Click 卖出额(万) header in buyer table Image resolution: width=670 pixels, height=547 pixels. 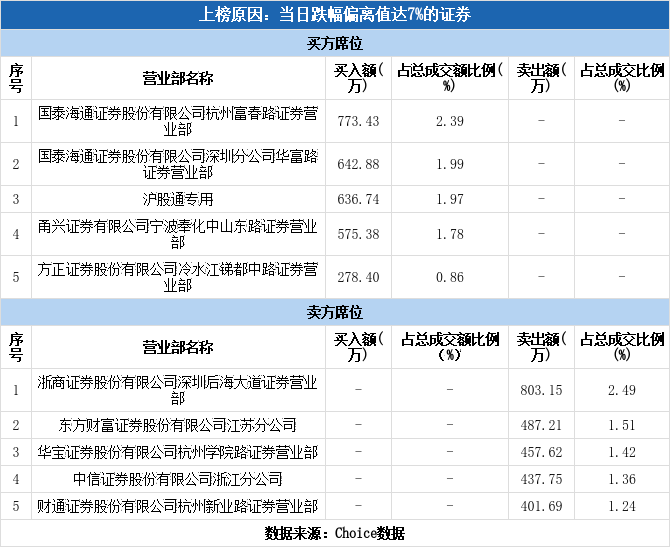[x=541, y=78]
